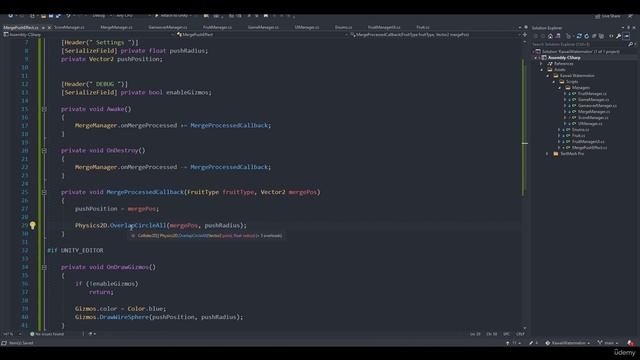Open the Debug configuration dropdown

click(101, 16)
